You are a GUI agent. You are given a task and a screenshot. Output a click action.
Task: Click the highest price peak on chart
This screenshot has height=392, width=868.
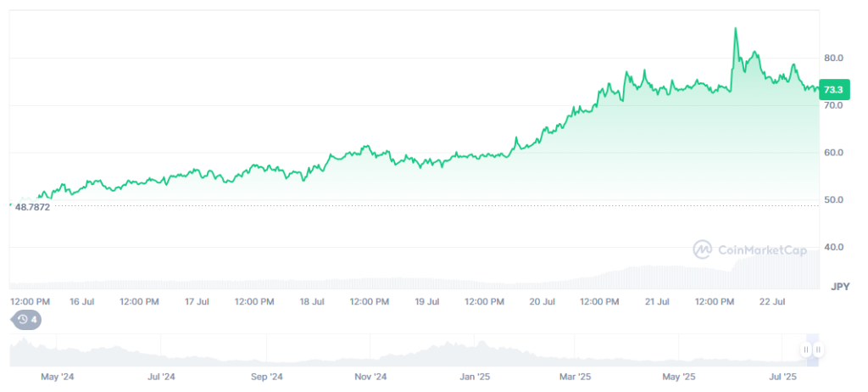735,29
